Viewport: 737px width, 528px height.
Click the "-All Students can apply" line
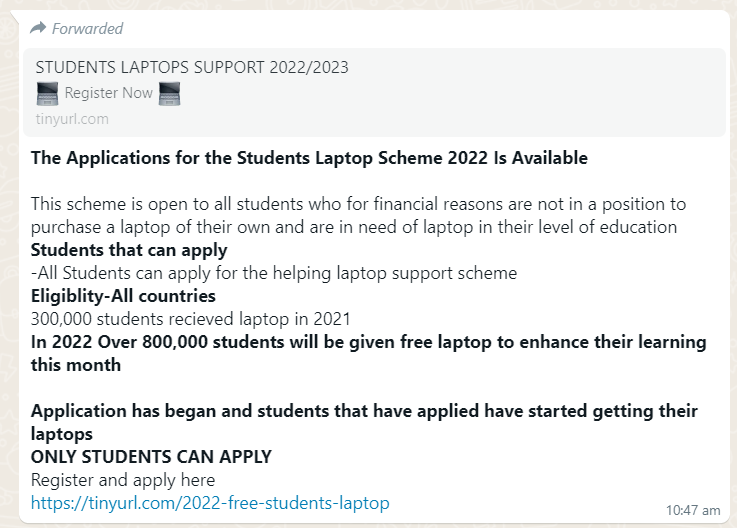coord(274,273)
